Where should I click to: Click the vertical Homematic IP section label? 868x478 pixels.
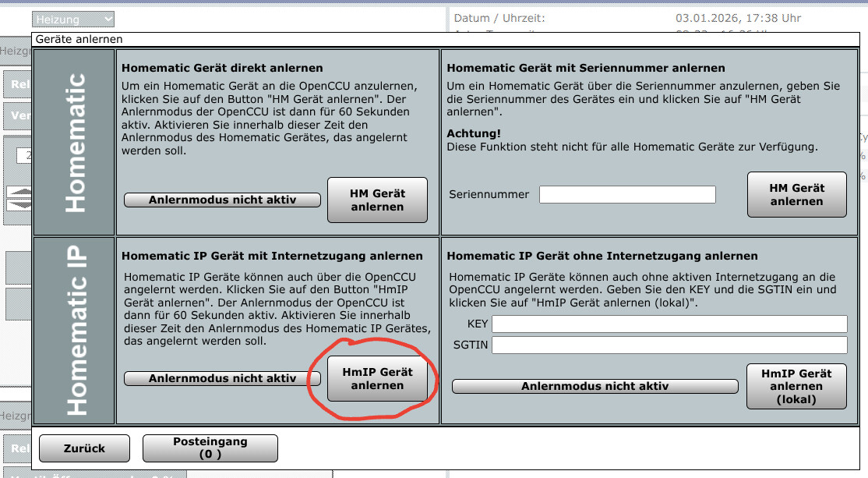pos(75,331)
